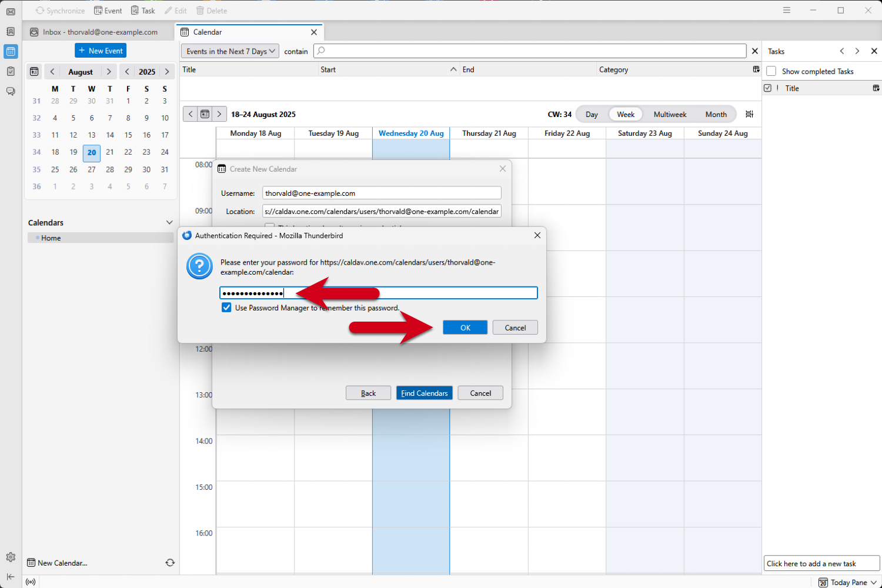Image resolution: width=882 pixels, height=588 pixels.
Task: Click the Today Pane calendar icon in statusbar
Action: 823,582
